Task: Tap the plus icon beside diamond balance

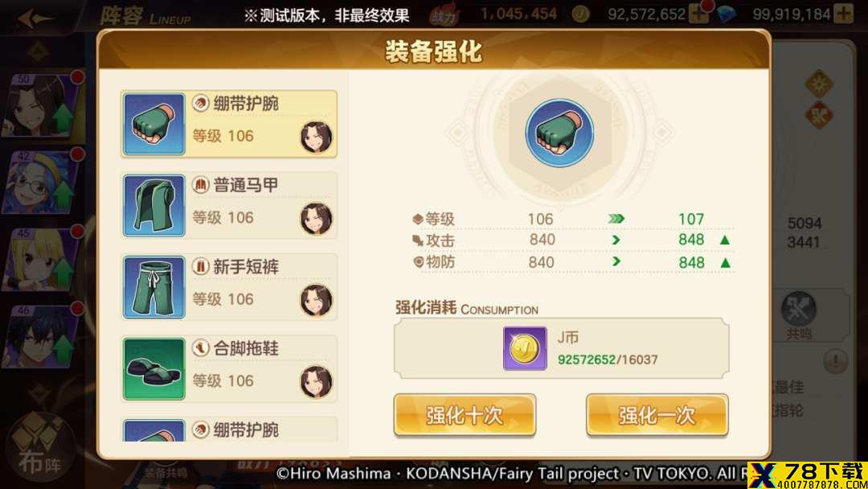Action: (844, 14)
